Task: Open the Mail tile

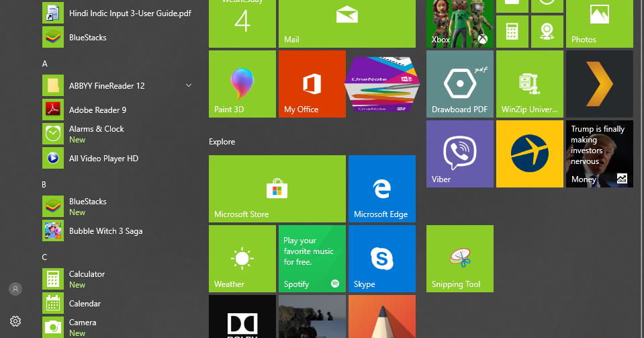Action: [347, 24]
